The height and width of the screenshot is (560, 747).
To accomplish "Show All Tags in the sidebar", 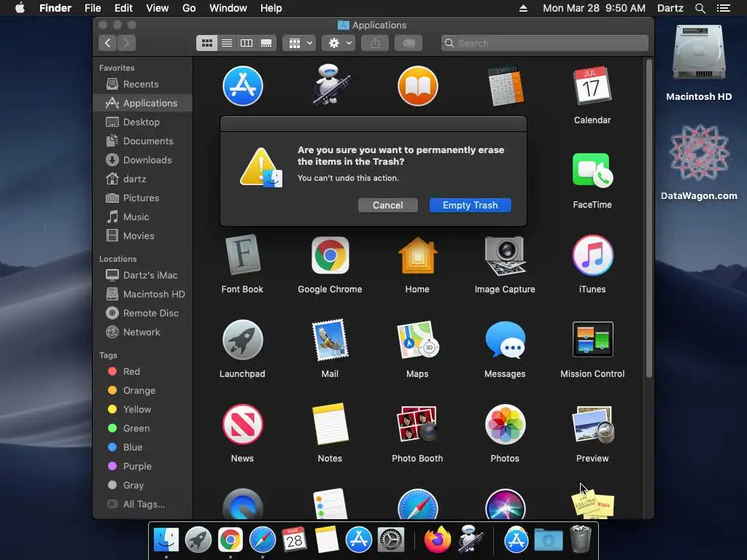I will 143,505.
